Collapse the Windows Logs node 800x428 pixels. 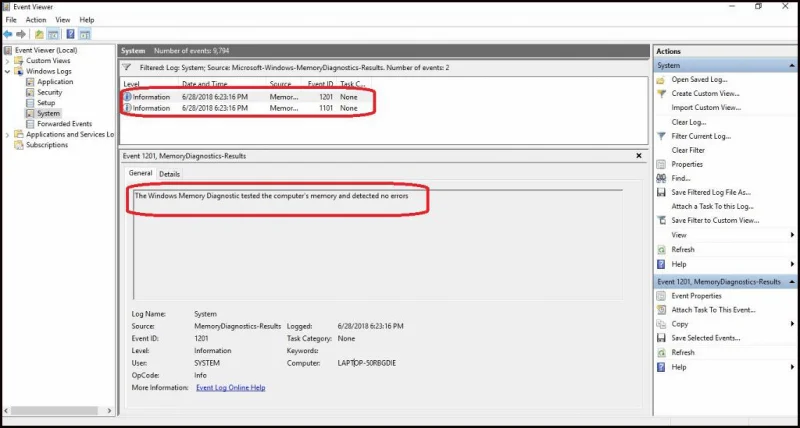(x=7, y=71)
